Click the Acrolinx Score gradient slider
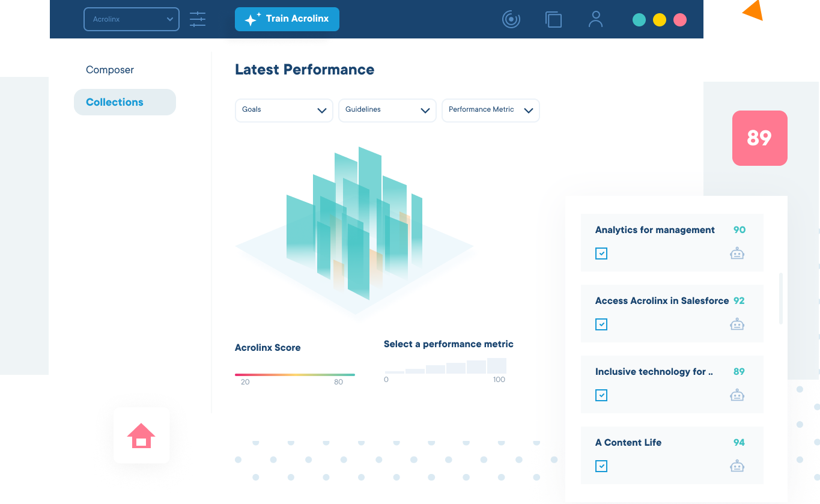This screenshot has width=820, height=504. 295,372
